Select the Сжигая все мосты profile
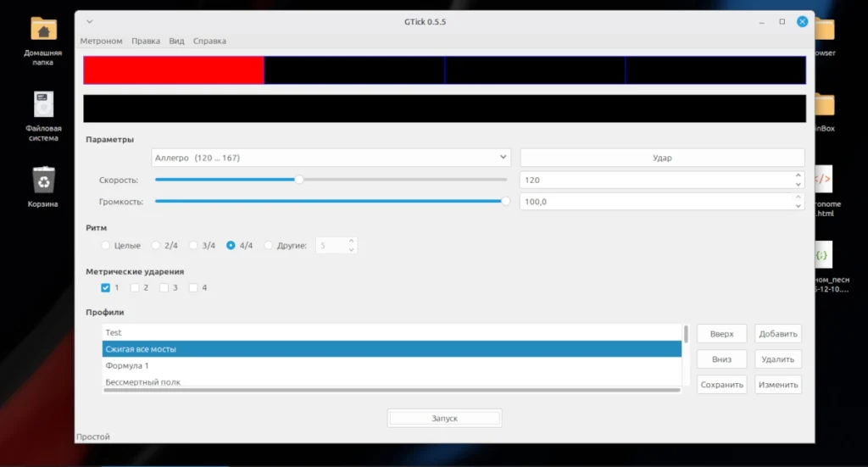 click(x=392, y=349)
